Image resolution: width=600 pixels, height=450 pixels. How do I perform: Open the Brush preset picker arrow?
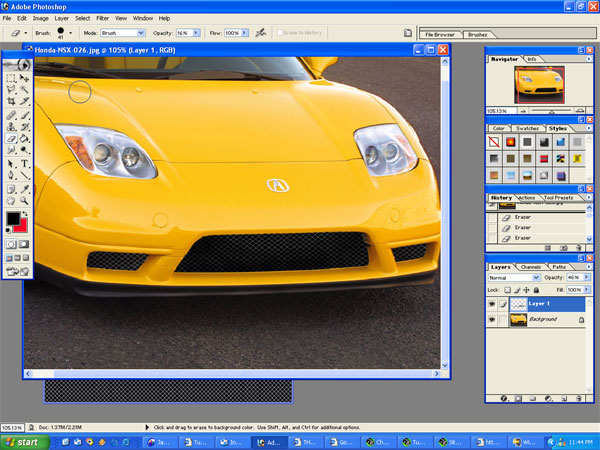(x=70, y=33)
